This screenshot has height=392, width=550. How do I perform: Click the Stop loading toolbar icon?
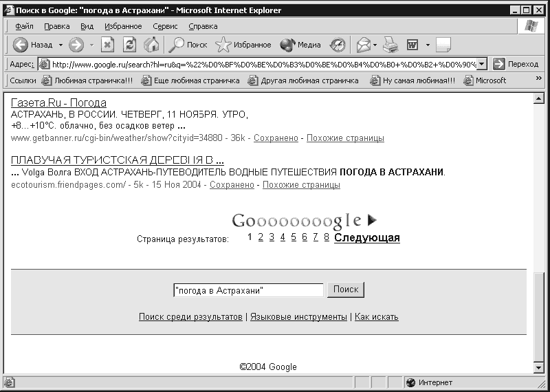(x=108, y=45)
